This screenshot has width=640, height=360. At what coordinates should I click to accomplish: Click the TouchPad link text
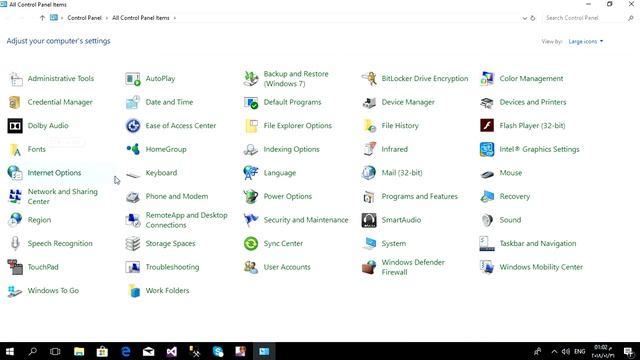coord(43,267)
